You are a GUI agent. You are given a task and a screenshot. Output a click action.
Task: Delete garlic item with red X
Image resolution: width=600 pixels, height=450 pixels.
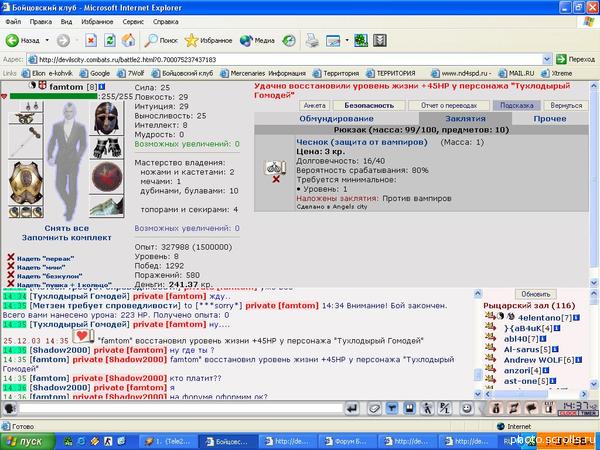click(x=276, y=179)
